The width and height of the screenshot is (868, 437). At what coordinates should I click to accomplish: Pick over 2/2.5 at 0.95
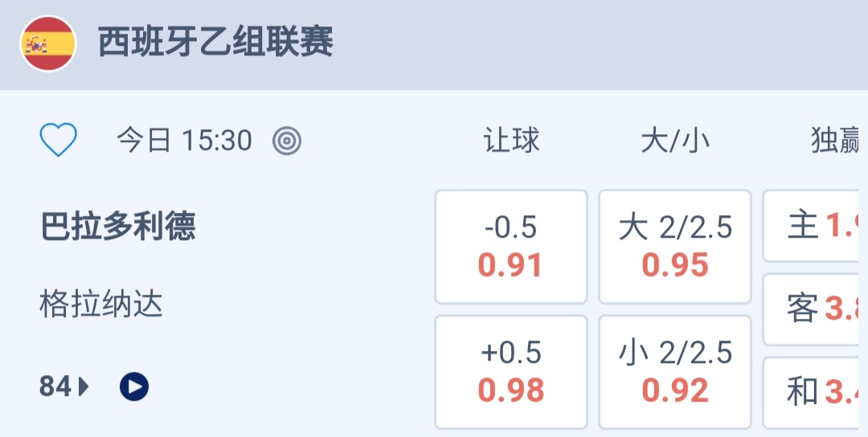coord(675,247)
